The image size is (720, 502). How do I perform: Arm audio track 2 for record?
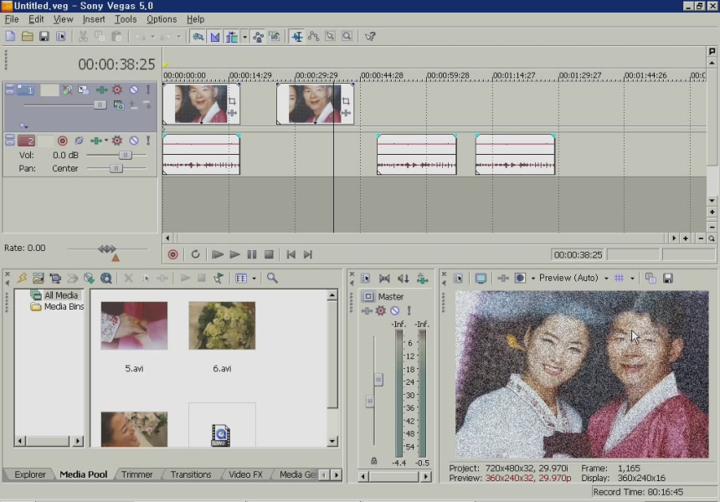click(62, 141)
